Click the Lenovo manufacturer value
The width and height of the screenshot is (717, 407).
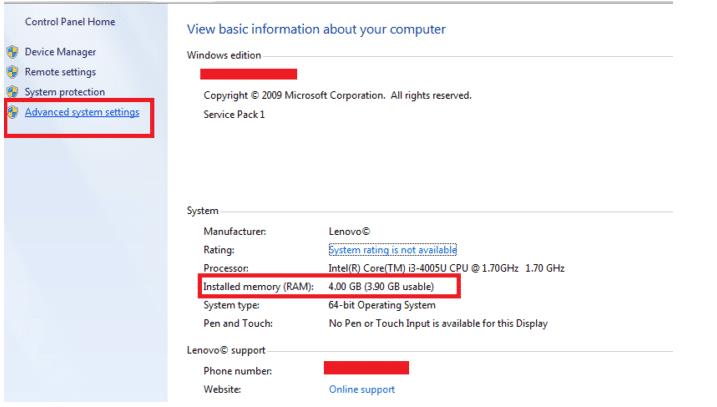coord(349,231)
